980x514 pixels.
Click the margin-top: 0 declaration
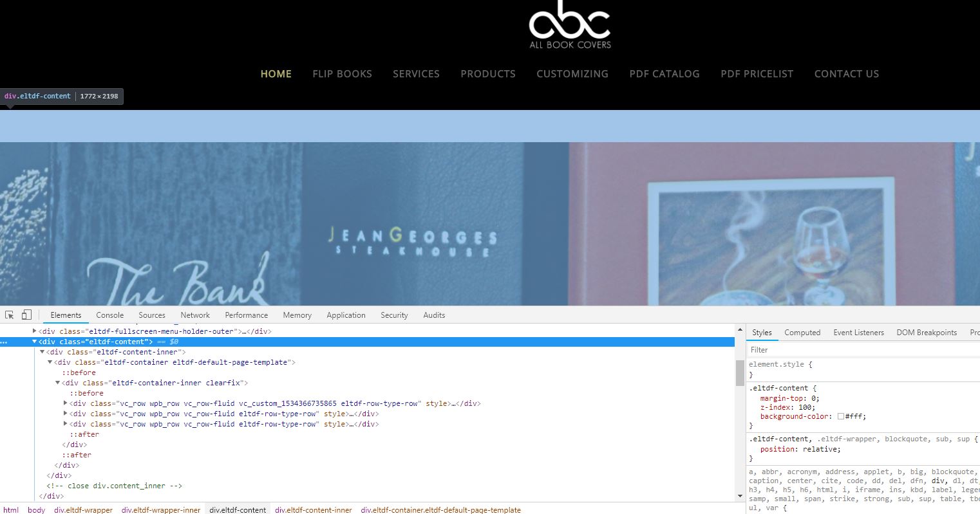point(789,398)
